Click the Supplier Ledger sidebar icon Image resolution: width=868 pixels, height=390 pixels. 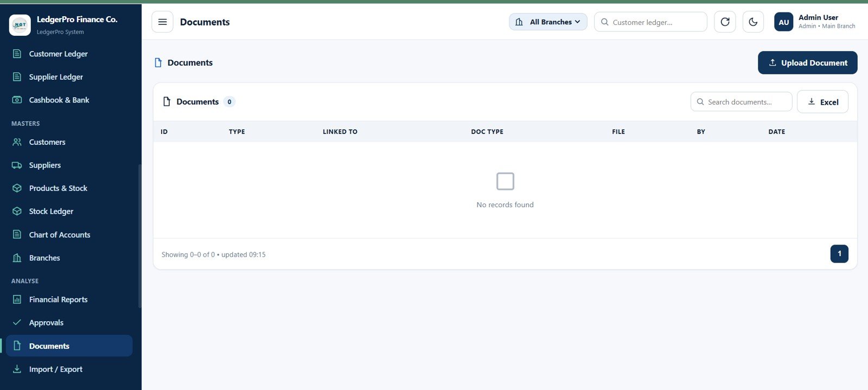[x=17, y=76]
